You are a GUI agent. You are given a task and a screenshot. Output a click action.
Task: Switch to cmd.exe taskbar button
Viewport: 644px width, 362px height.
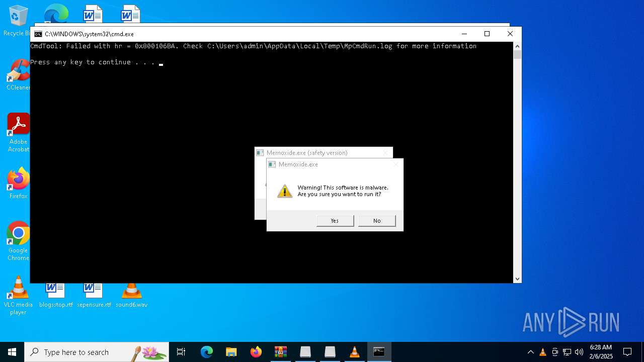tap(379, 352)
